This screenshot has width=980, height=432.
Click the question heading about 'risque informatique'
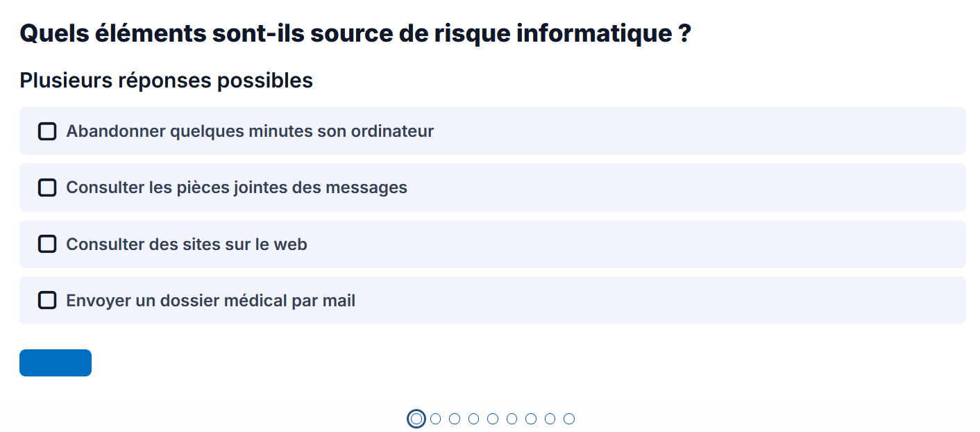click(355, 33)
